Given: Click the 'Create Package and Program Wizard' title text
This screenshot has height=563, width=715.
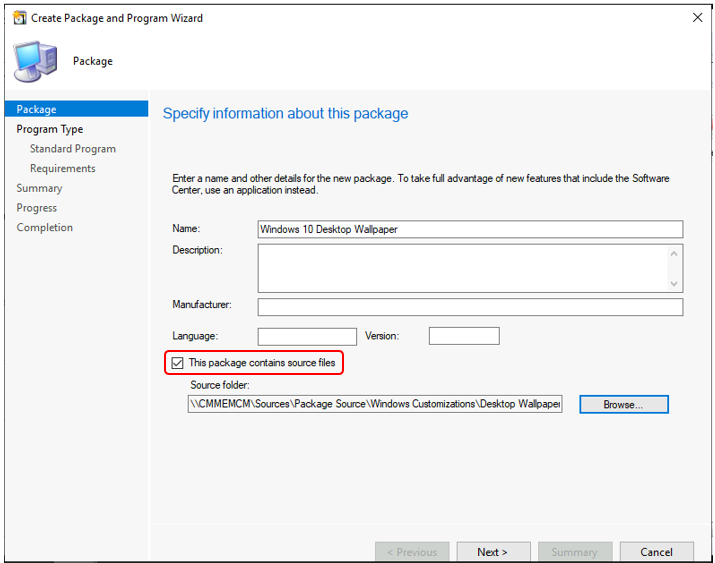Looking at the screenshot, I should pos(117,18).
